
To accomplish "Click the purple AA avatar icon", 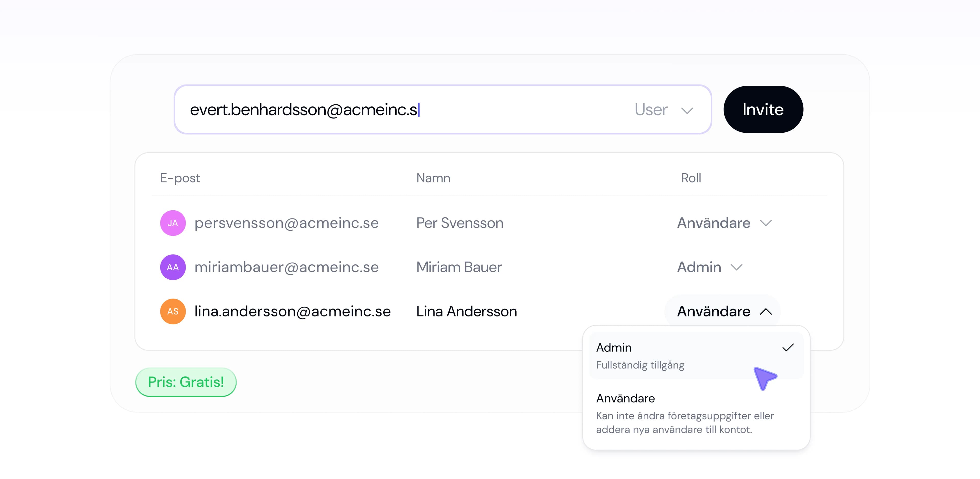I will tap(173, 267).
